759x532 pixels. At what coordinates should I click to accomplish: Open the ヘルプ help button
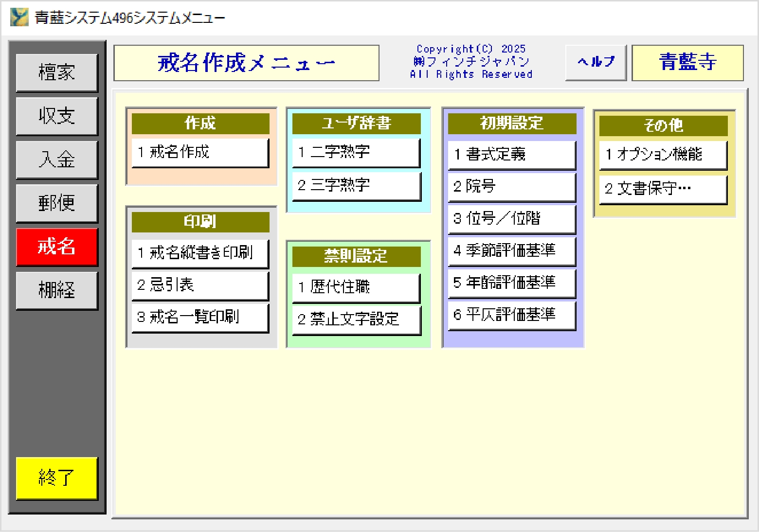click(596, 62)
